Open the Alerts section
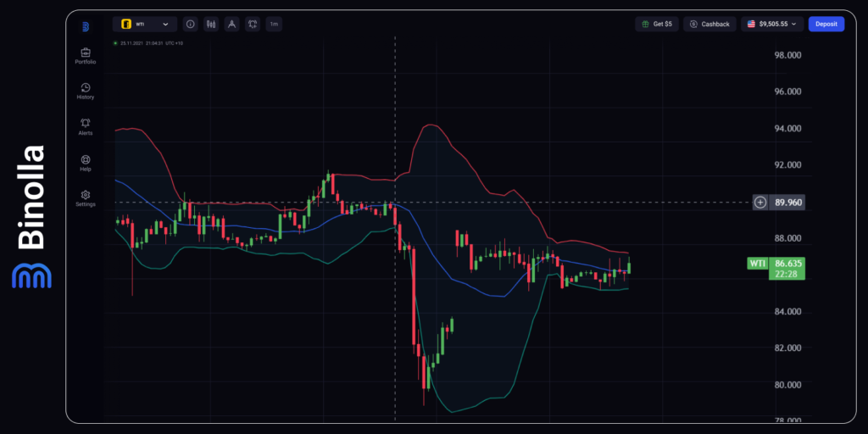 tap(86, 127)
